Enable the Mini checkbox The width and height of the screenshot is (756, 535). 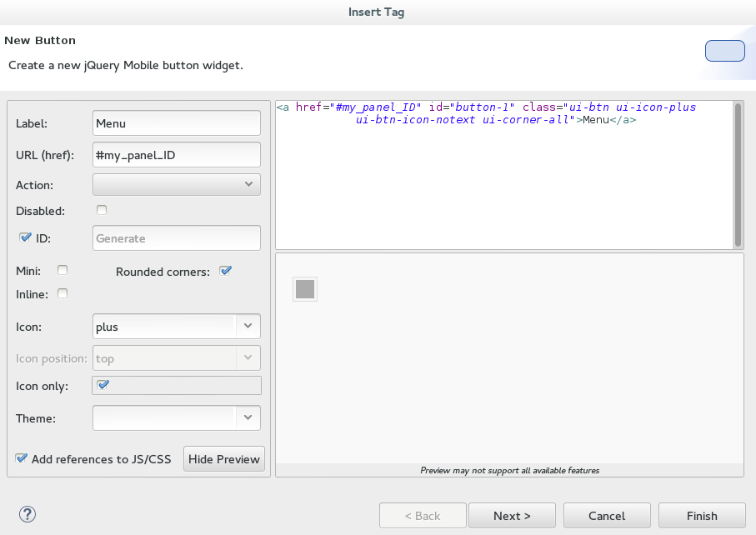[63, 270]
